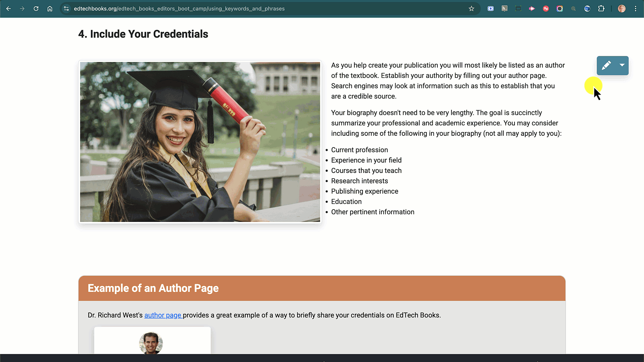Image resolution: width=644 pixels, height=362 pixels.
Task: Go back to the previous page
Action: 9,9
